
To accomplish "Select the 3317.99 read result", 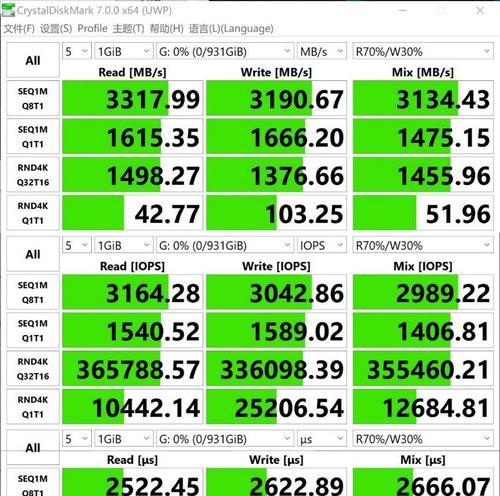I will click(x=132, y=99).
